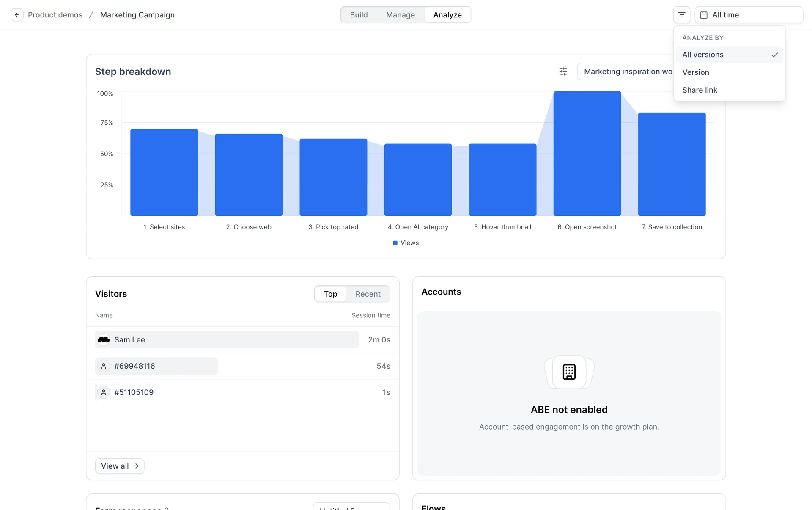
Task: Choose Version in Analyze By menu
Action: pos(696,72)
